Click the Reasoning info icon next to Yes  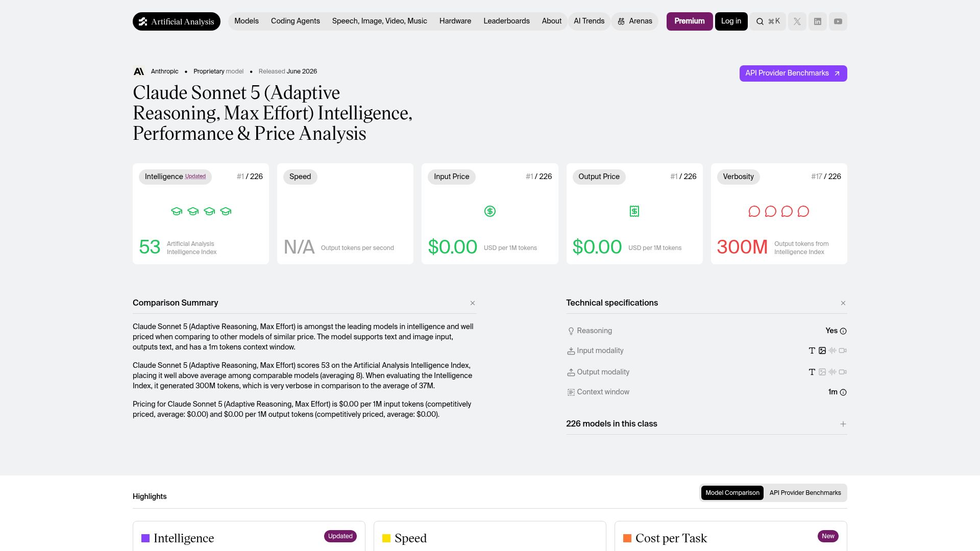pos(843,331)
